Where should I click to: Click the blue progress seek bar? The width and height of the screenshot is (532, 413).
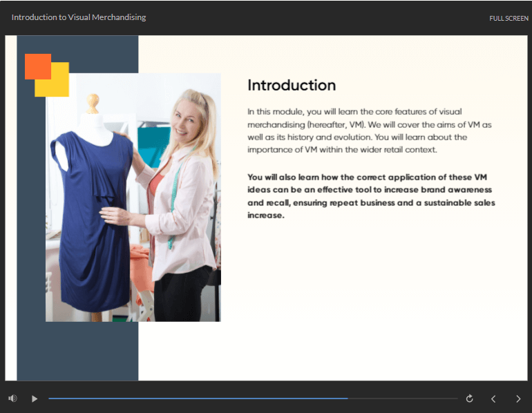click(253, 398)
